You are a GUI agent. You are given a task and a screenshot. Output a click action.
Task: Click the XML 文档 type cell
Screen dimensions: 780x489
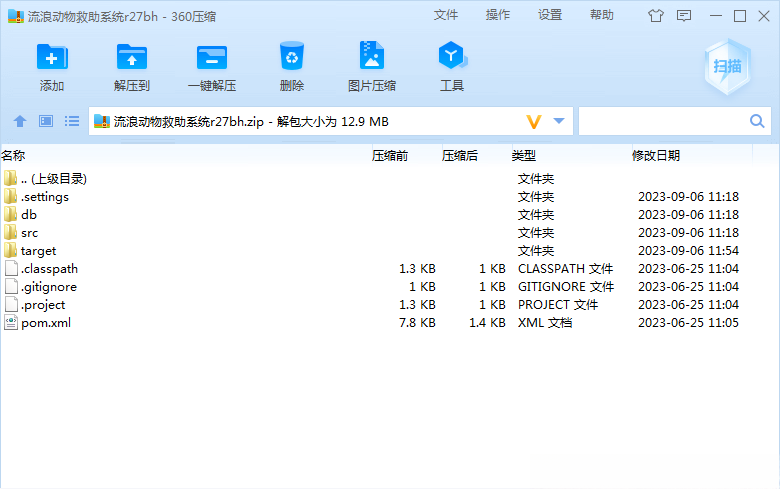coord(545,322)
